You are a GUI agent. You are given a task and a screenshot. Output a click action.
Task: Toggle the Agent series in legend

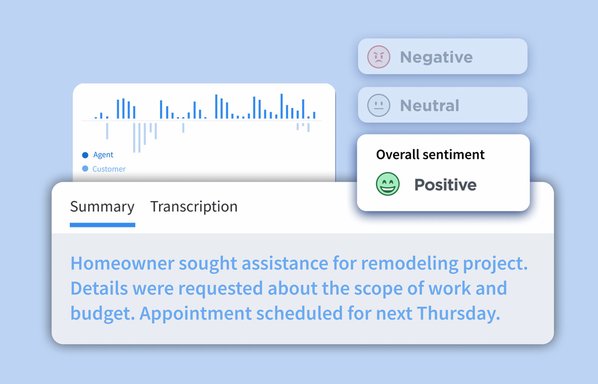pyautogui.click(x=103, y=155)
